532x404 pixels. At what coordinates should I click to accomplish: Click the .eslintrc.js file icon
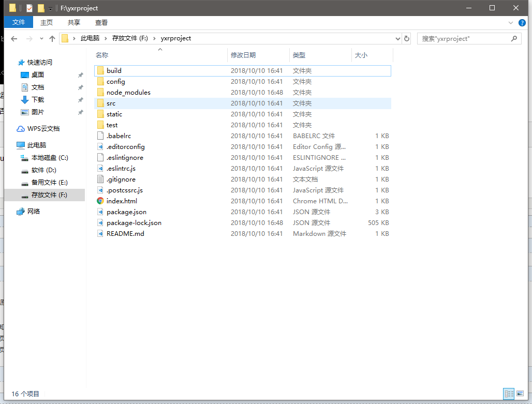pyautogui.click(x=100, y=168)
